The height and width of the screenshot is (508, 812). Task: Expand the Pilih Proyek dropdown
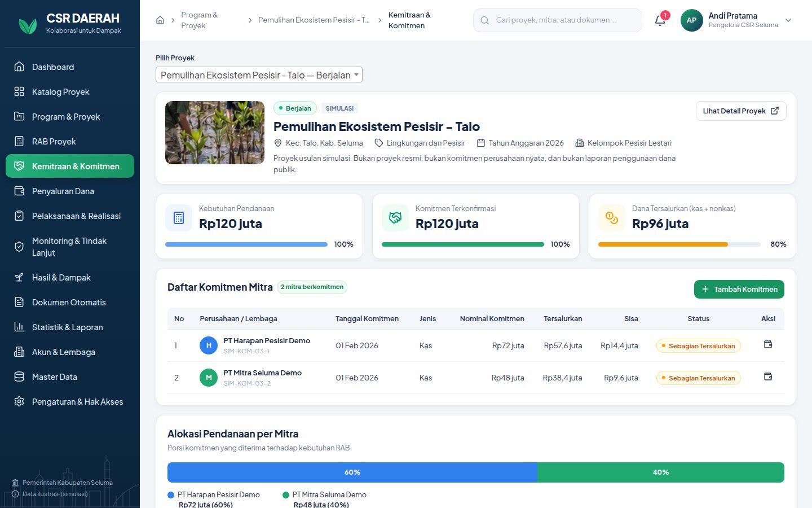coord(259,75)
